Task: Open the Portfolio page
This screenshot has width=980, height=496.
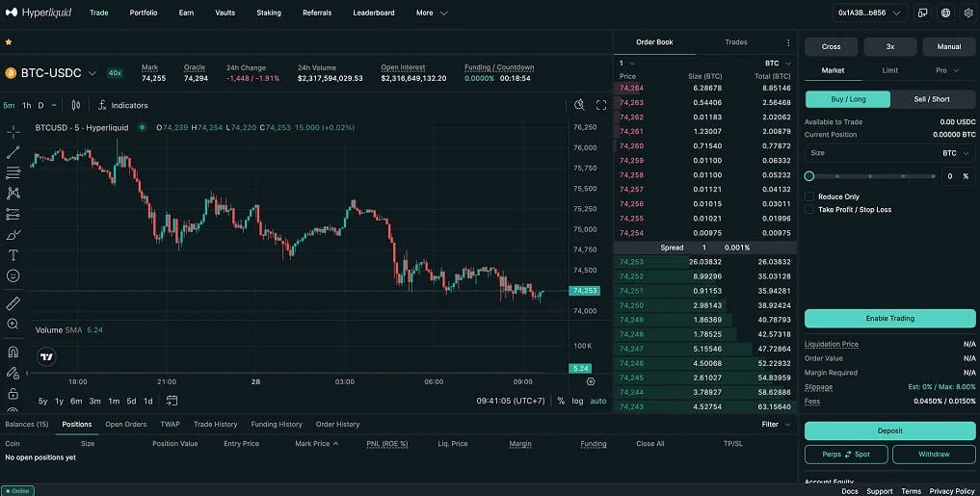Action: click(x=144, y=13)
